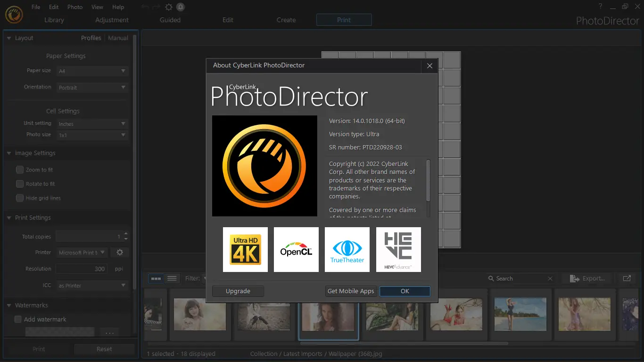Check the Add watermark option

[18, 319]
